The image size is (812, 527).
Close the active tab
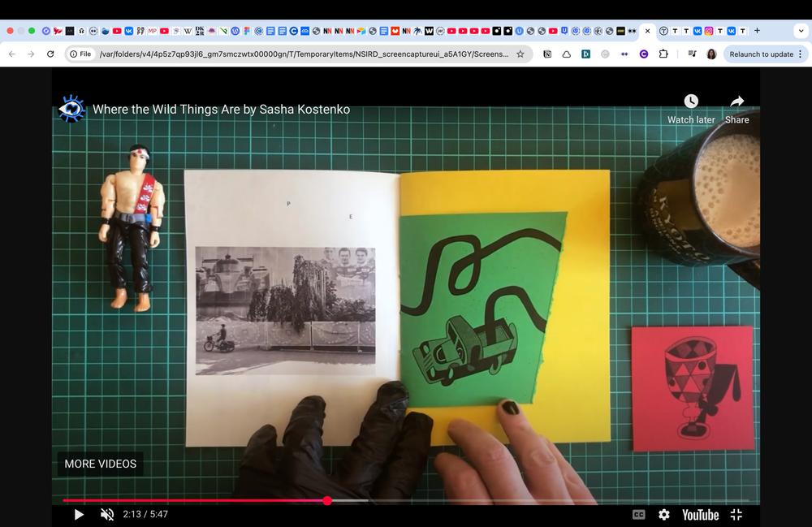pyautogui.click(x=647, y=31)
